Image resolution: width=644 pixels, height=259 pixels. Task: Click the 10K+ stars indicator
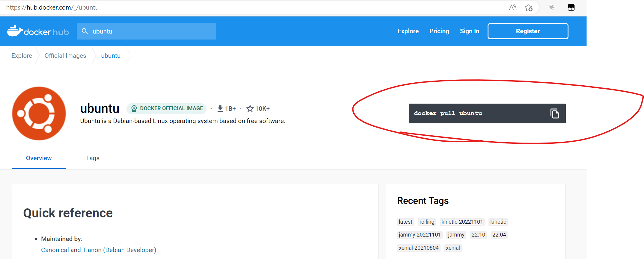tap(258, 109)
